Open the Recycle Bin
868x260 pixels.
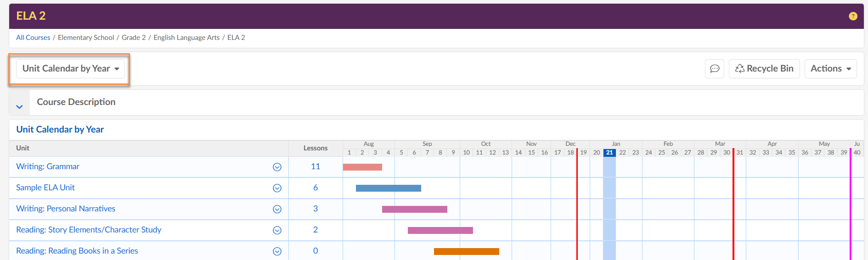(x=764, y=69)
